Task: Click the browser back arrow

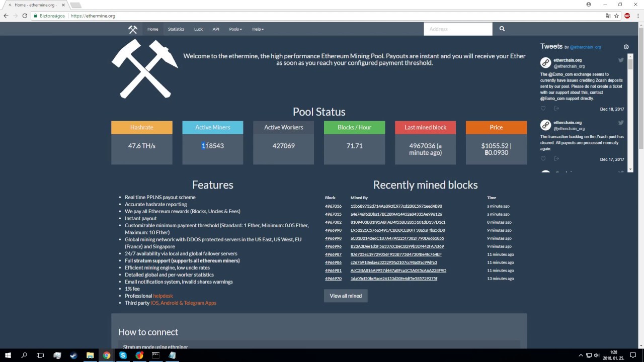Action: 6,16
